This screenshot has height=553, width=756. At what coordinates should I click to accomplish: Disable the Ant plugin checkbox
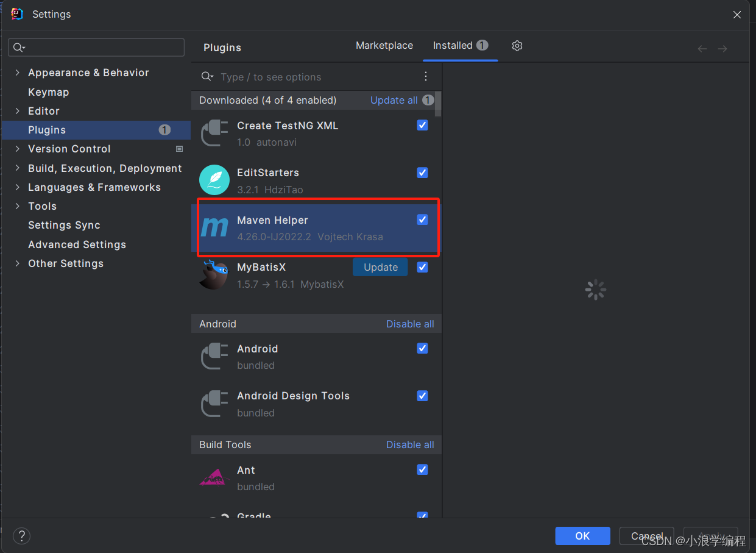[x=422, y=469]
